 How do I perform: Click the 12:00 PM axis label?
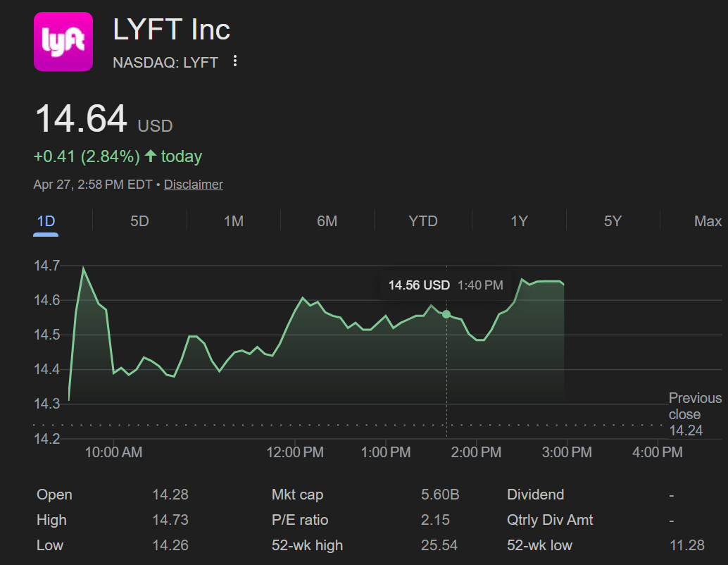(295, 452)
